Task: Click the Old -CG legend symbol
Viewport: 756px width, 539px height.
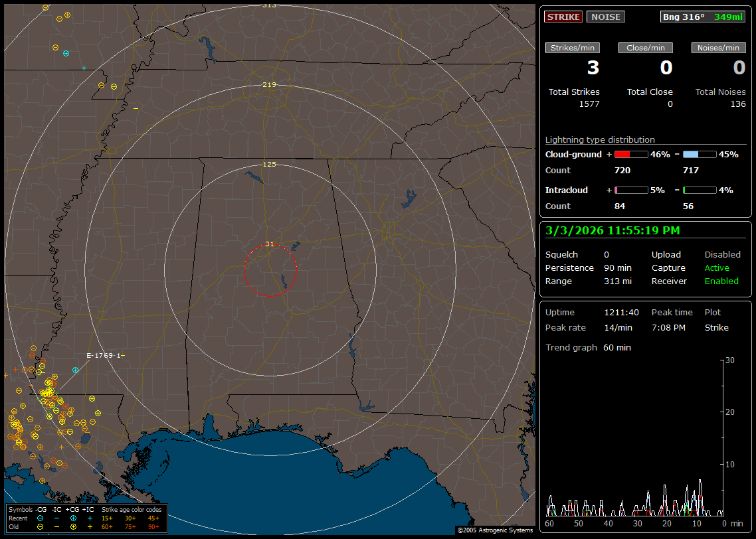Action: 41,526
